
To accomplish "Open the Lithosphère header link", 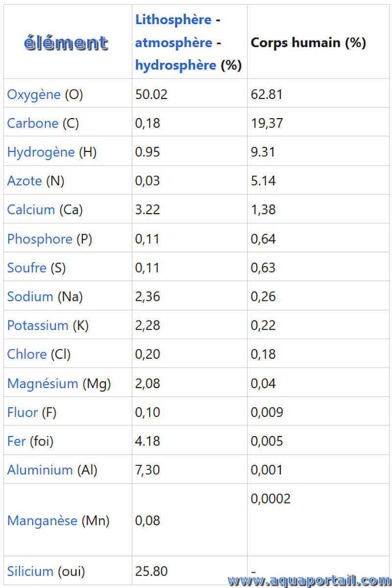I will (x=173, y=20).
